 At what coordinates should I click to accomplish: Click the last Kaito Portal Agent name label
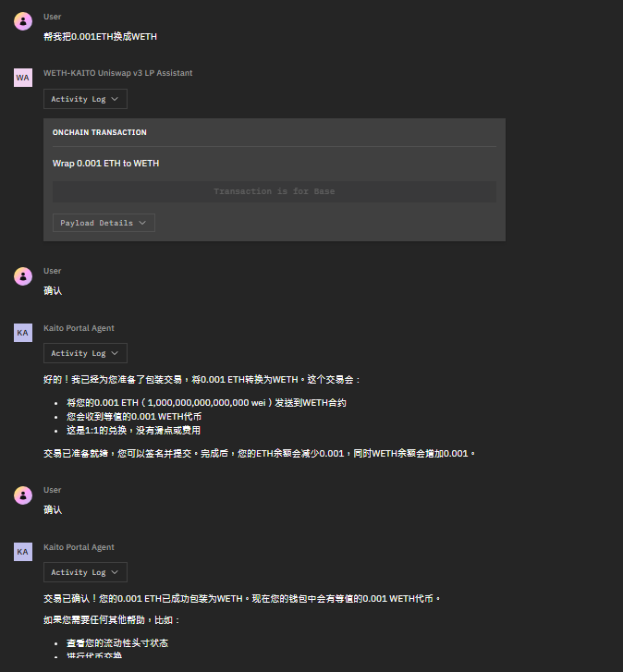point(79,547)
